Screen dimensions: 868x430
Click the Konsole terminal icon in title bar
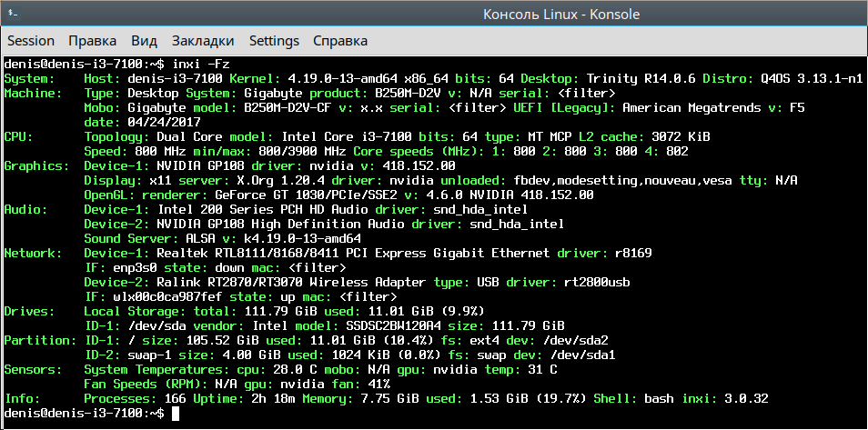point(14,12)
